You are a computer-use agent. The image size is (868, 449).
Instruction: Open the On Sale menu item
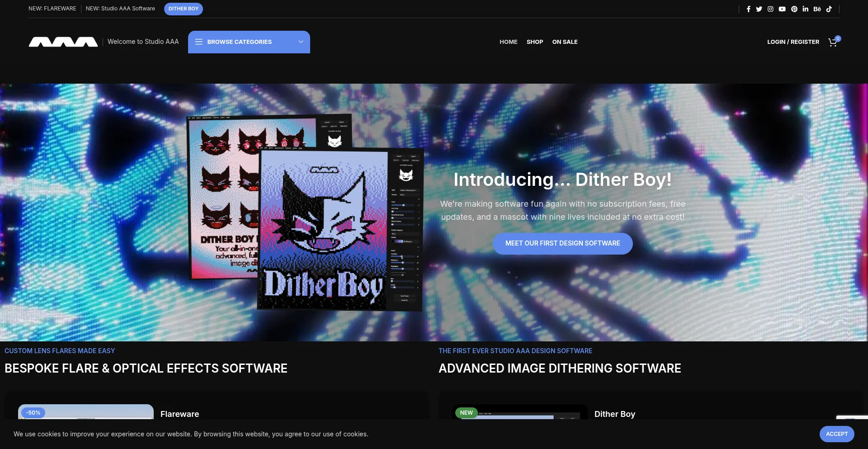click(565, 42)
